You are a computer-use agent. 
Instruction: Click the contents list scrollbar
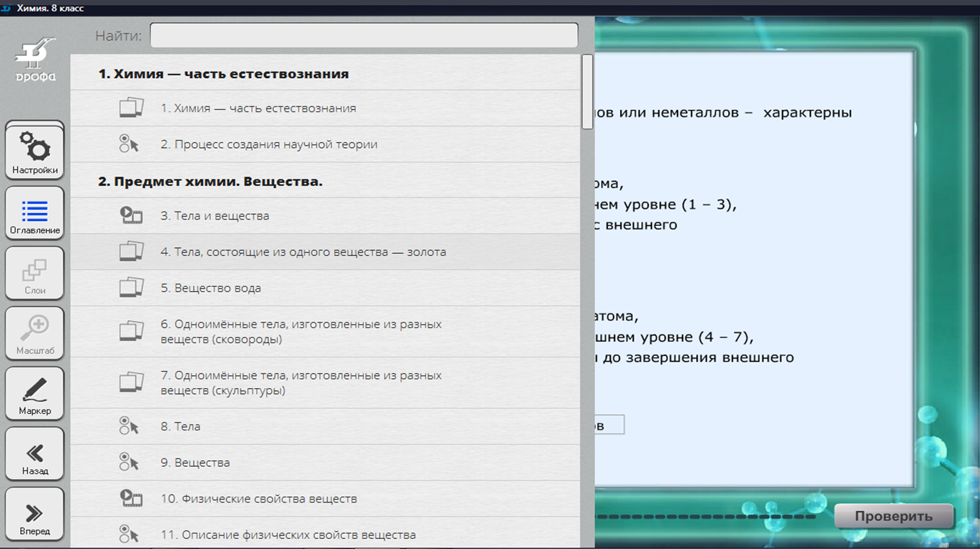pos(587,91)
